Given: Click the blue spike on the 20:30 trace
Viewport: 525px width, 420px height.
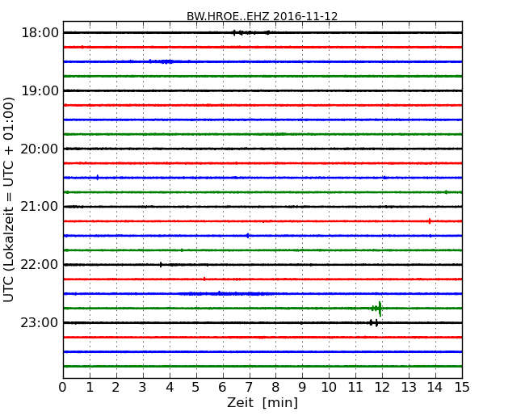Looking at the screenshot, I should (98, 178).
